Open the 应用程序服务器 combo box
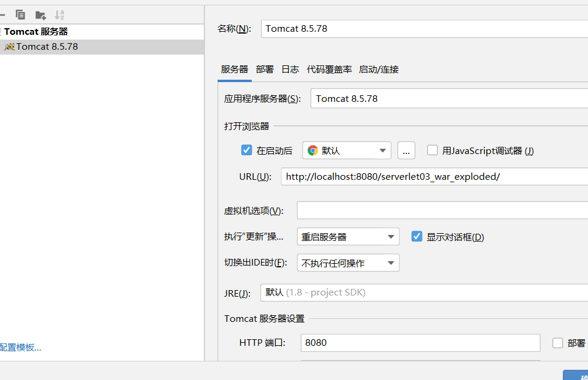The image size is (588, 380). click(x=450, y=98)
